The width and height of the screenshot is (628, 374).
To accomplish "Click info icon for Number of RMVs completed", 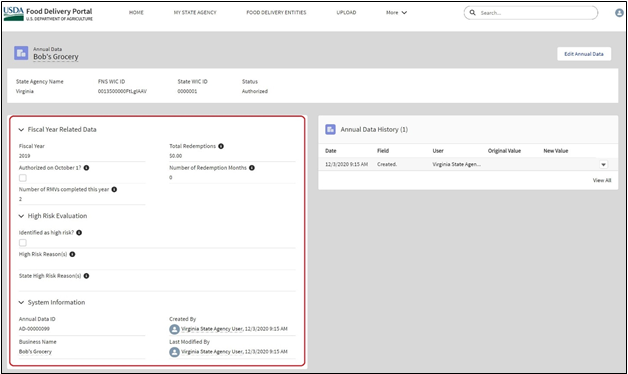I will [x=114, y=189].
